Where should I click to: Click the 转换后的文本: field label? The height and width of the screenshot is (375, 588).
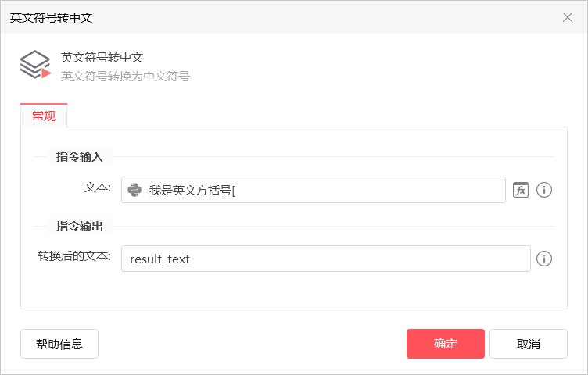(x=74, y=256)
